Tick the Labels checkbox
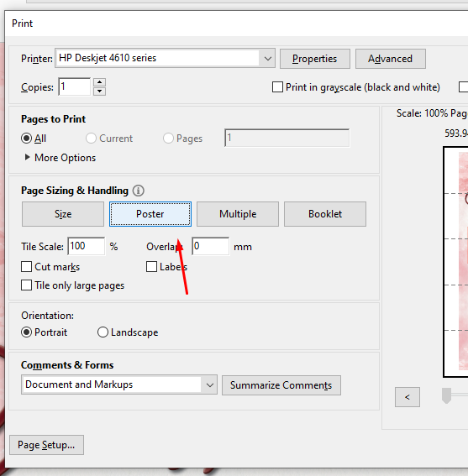This screenshot has width=468, height=476. point(151,266)
